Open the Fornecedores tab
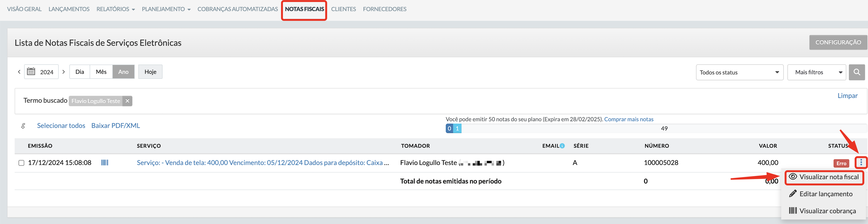This screenshot has width=868, height=224. [x=384, y=9]
